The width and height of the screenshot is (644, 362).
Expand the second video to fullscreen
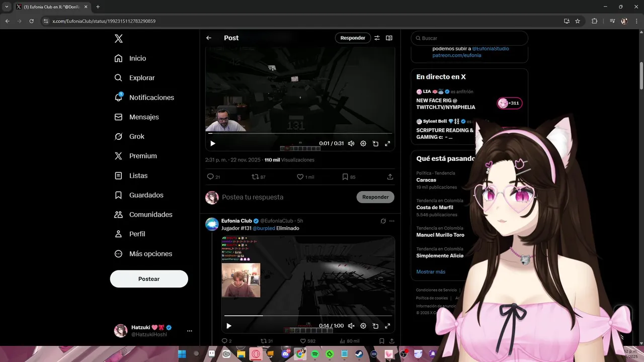[x=387, y=326]
